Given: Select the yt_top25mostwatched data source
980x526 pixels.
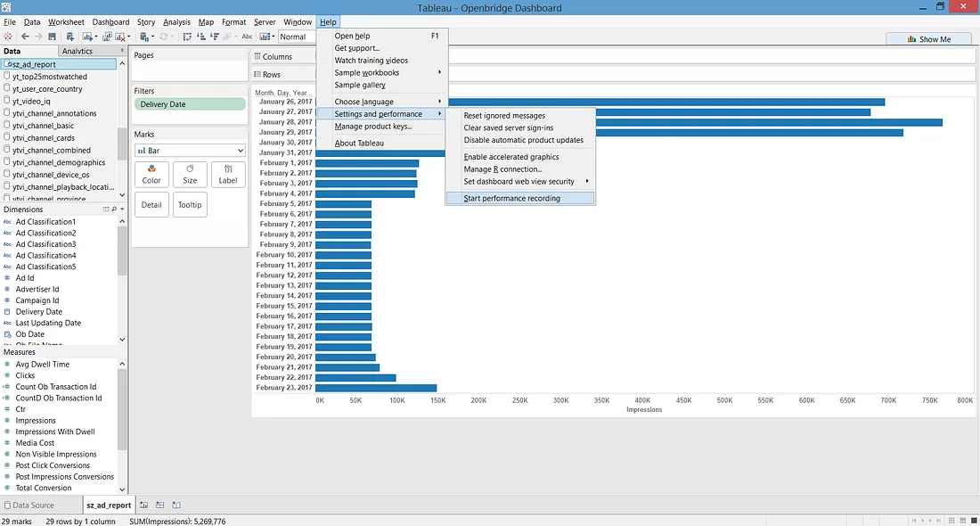Looking at the screenshot, I should [49, 77].
